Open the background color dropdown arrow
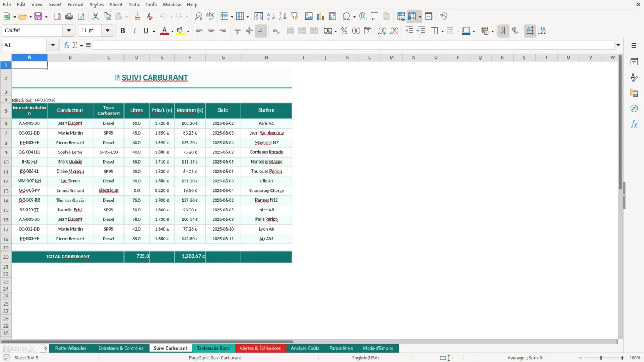 point(188,31)
